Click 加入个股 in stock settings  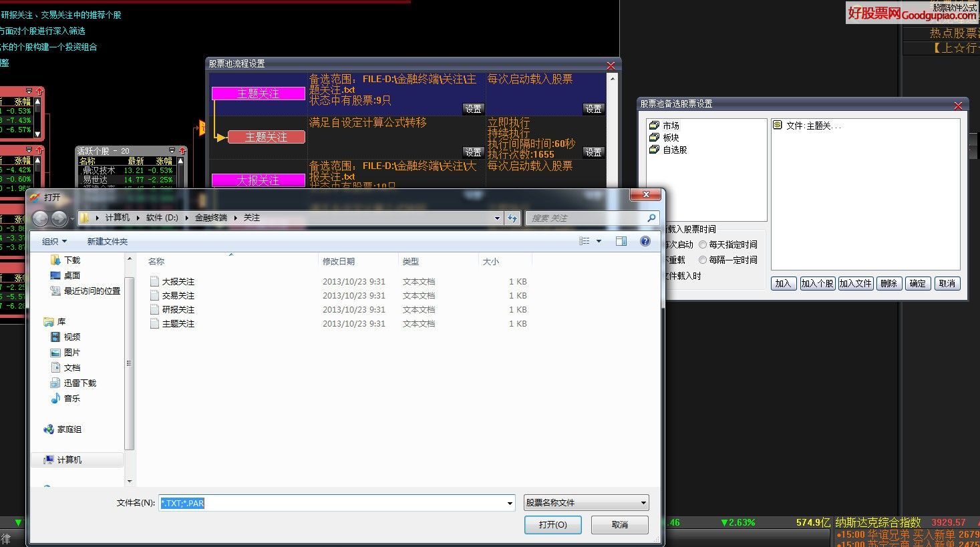pyautogui.click(x=817, y=283)
